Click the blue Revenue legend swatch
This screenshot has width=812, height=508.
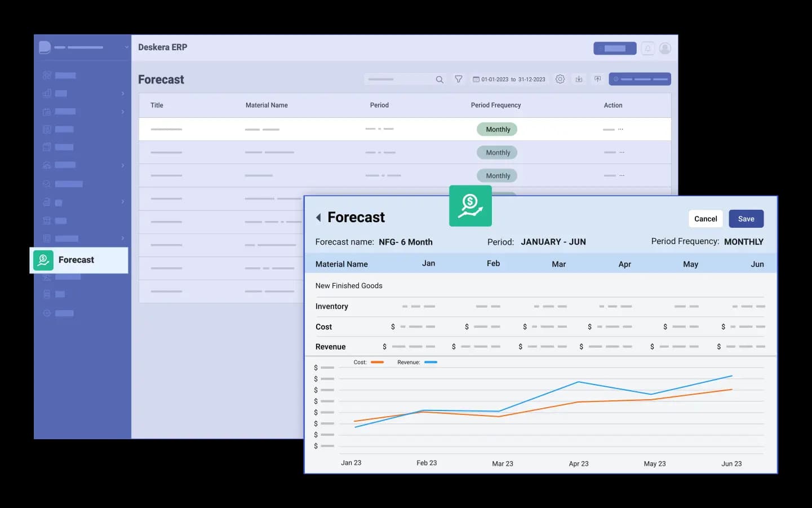tap(431, 362)
